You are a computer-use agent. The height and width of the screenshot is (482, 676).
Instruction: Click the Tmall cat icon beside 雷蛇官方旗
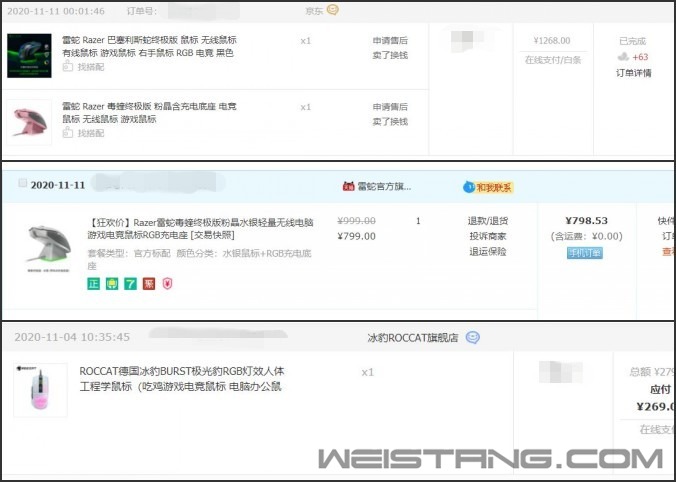(x=348, y=186)
